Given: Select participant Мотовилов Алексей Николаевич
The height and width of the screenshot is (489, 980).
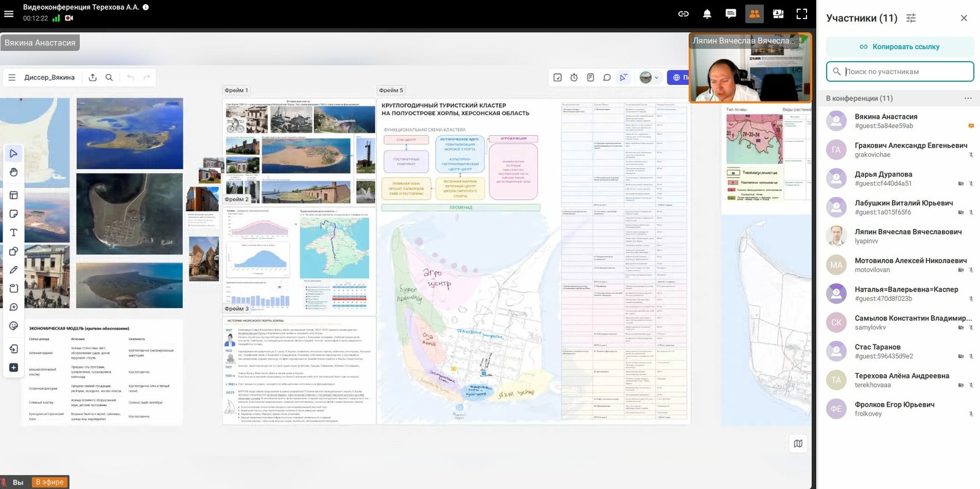Looking at the screenshot, I should [x=899, y=265].
